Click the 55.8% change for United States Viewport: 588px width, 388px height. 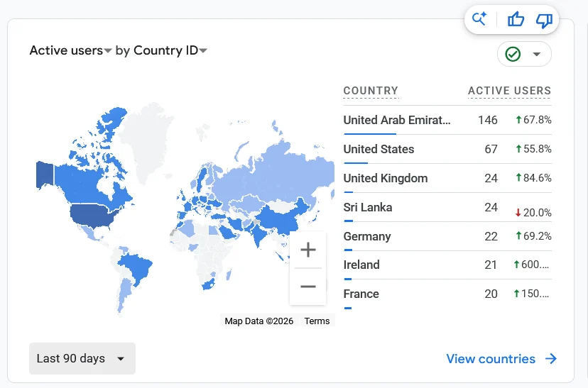pyautogui.click(x=537, y=149)
